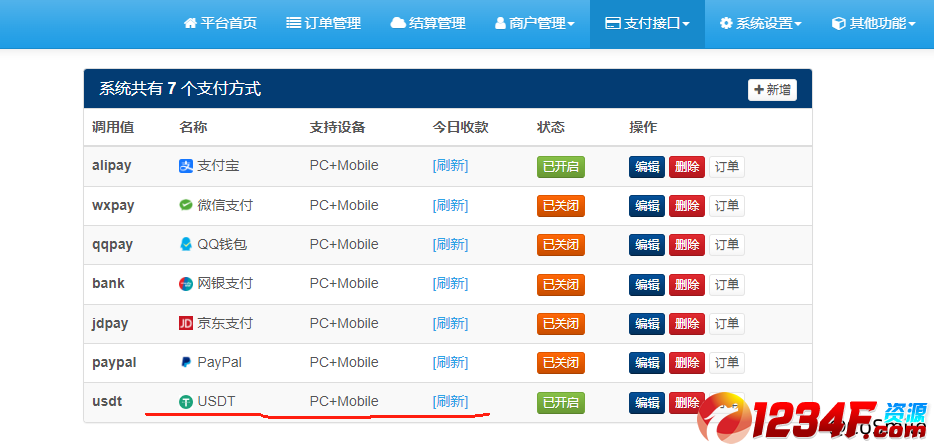View orders for alipay

pos(727,167)
